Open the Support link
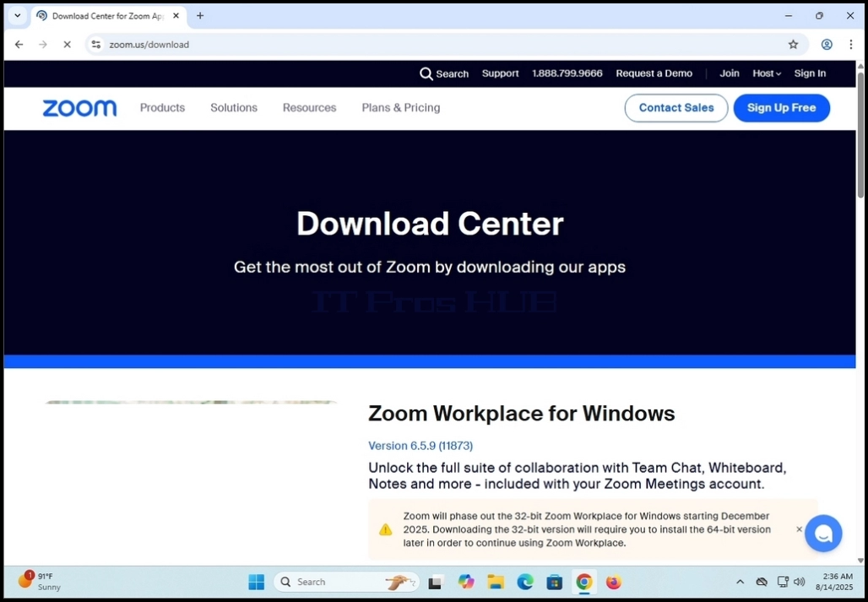The width and height of the screenshot is (868, 602). click(500, 73)
